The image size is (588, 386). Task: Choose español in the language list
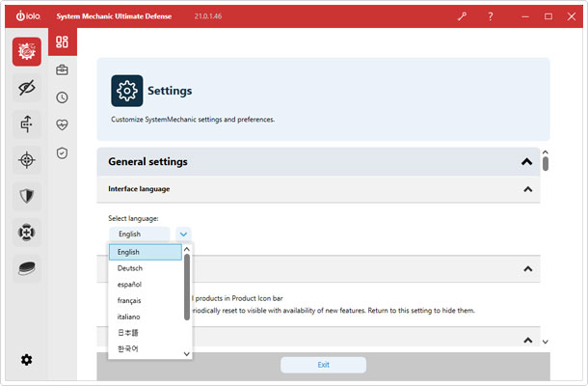[146, 285]
